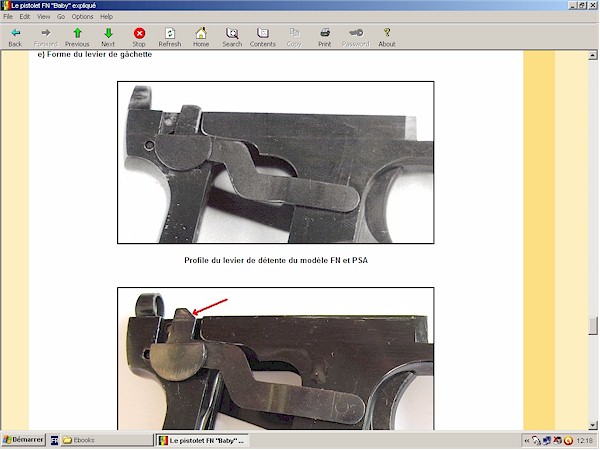The image size is (600, 450).
Task: Click the vertical scrollbar thumb
Action: (593, 327)
